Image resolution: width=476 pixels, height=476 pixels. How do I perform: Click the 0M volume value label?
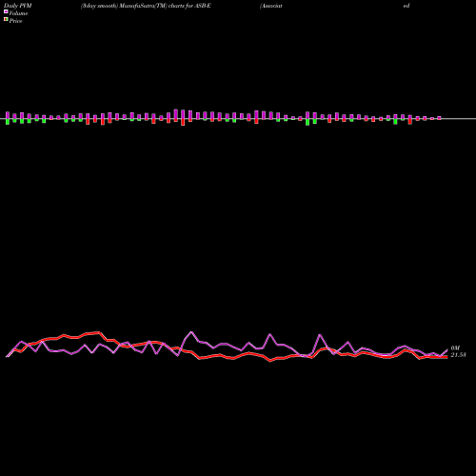[455, 348]
